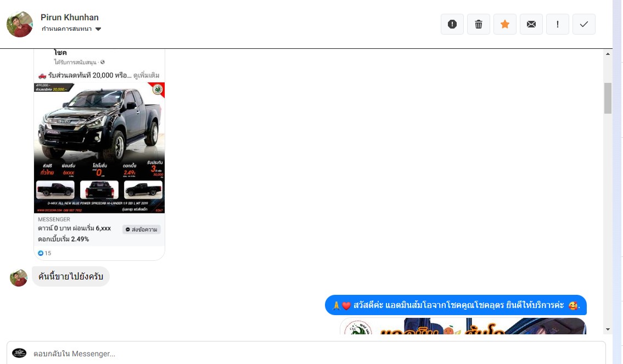
Task: Toggle the orange star follow-up icon
Action: [x=505, y=24]
